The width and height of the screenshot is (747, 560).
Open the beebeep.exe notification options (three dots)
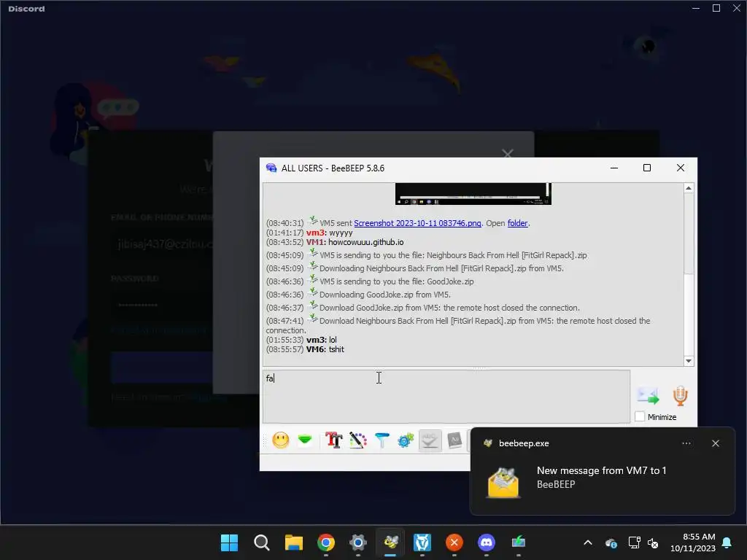[x=686, y=443]
